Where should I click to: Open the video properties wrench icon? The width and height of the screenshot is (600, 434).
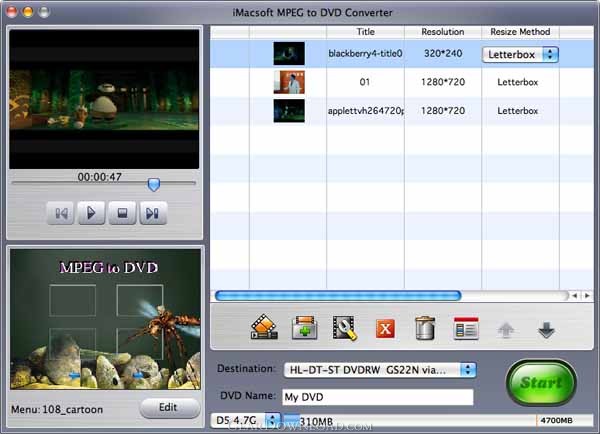345,328
